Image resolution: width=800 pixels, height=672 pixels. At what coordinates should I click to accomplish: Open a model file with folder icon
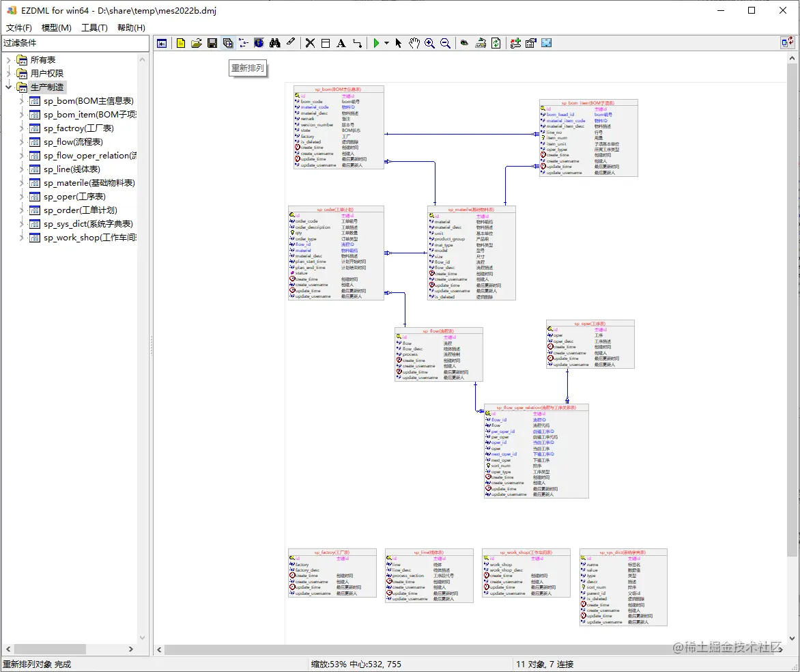[197, 44]
